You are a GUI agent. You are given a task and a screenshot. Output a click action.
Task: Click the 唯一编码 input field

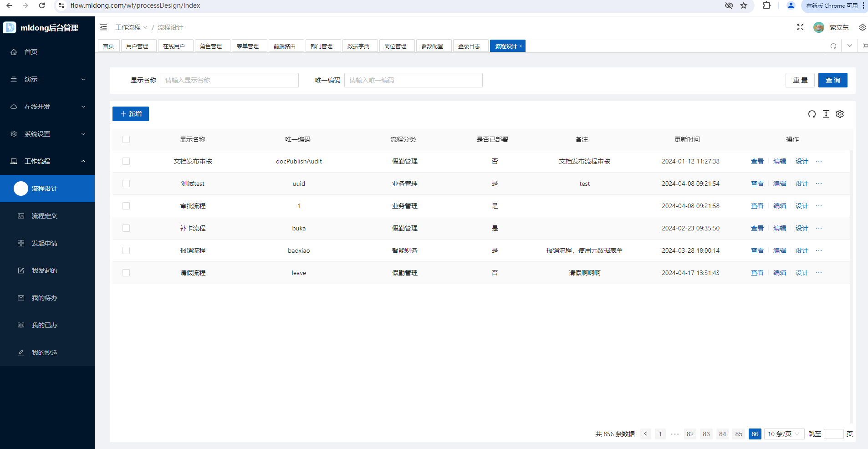[414, 80]
